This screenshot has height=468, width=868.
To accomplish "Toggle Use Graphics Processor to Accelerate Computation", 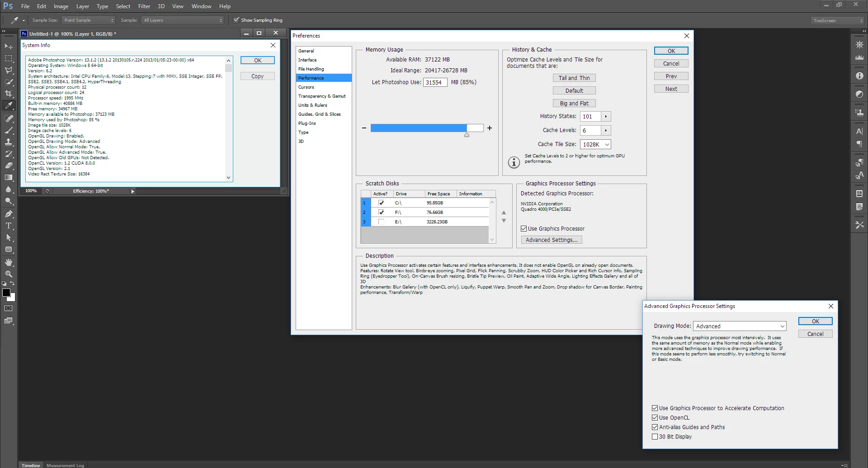I will click(655, 408).
